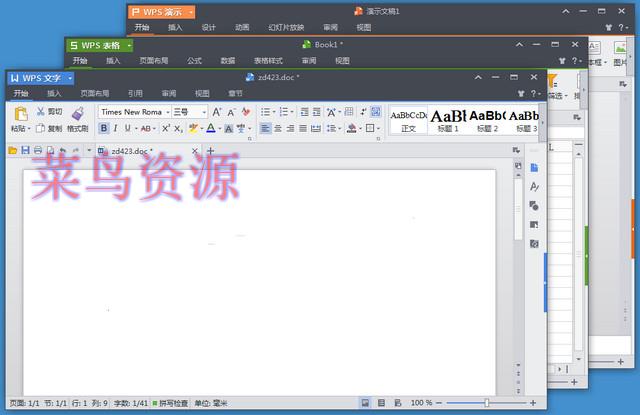Open the new document icon in right sidebar
Screen dimensions: 640x415
pos(534,168)
